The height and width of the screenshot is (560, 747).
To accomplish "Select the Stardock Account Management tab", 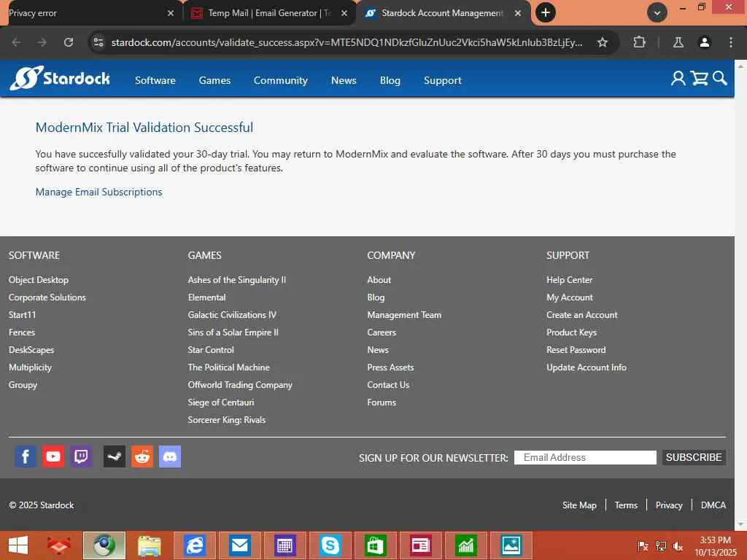I will click(443, 13).
